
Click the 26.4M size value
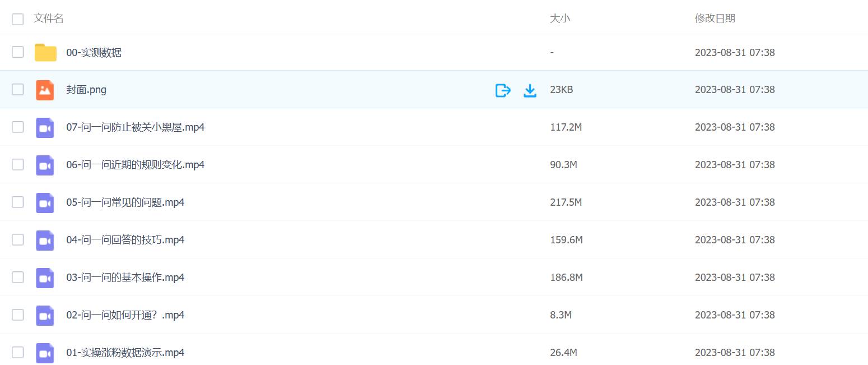pos(564,353)
